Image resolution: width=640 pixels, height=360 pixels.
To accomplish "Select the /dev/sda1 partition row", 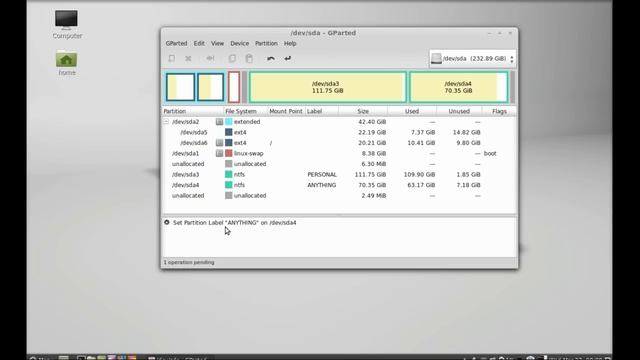I will coord(339,153).
